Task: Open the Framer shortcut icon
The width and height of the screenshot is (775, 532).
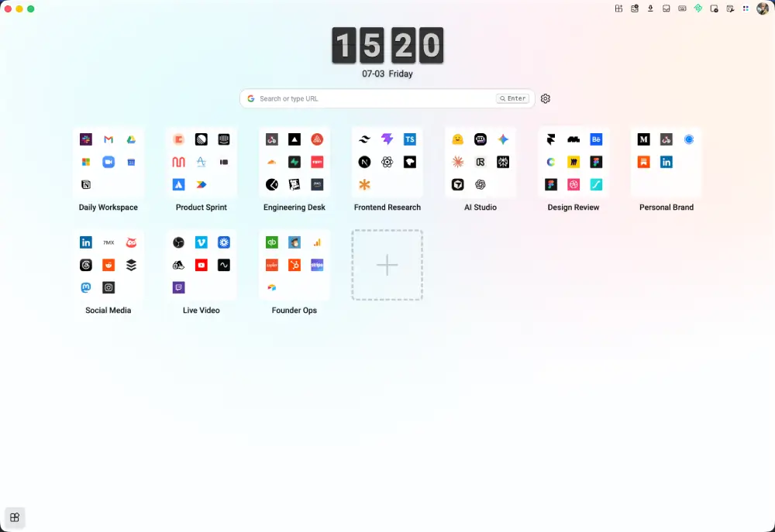Action: [550, 140]
